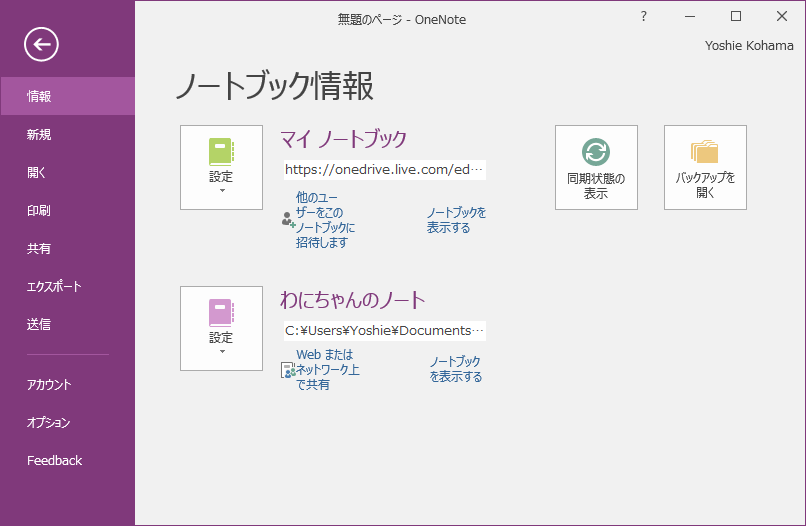
Task: Open 同期状態の表示 sync status button
Action: click(x=596, y=168)
